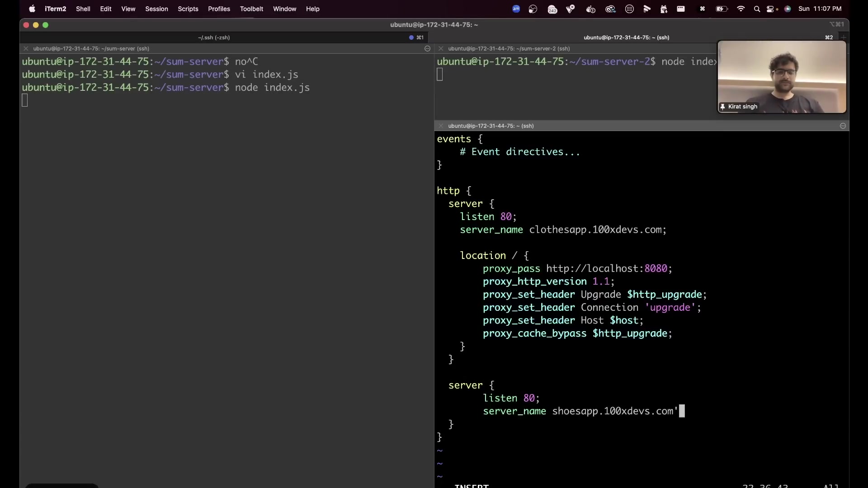Click the 'proxy_http_version 1.1;' line
The width and height of the screenshot is (868, 488).
548,282
